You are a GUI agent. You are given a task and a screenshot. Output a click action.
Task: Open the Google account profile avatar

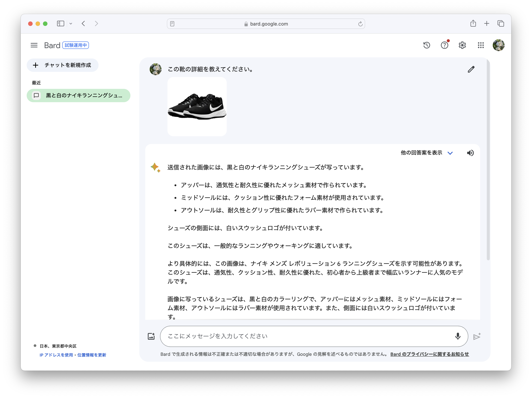pos(498,45)
